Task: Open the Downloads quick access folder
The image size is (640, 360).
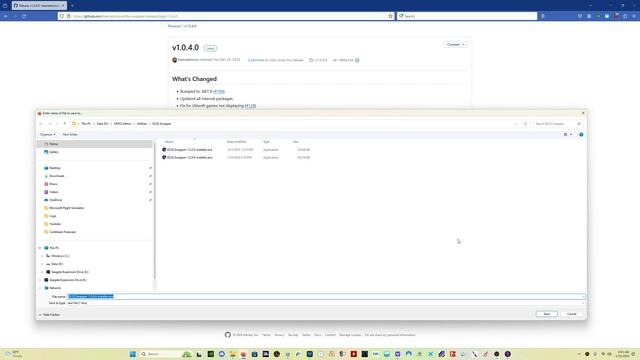Action: 56,176
